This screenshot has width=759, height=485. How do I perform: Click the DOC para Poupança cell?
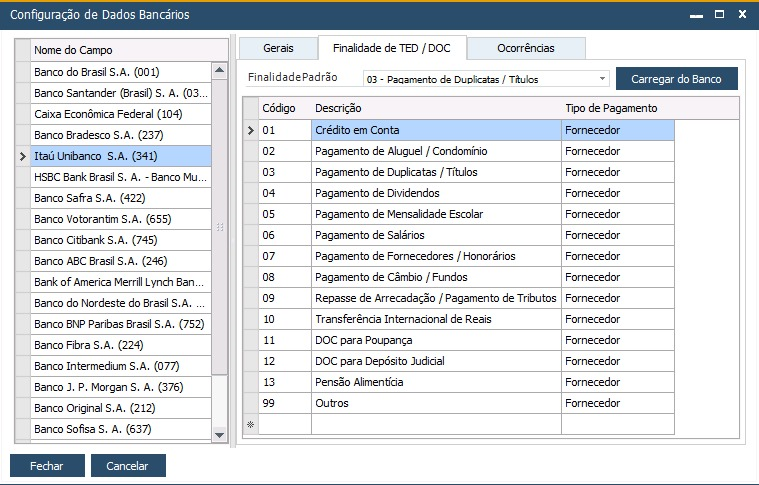[x=436, y=340]
